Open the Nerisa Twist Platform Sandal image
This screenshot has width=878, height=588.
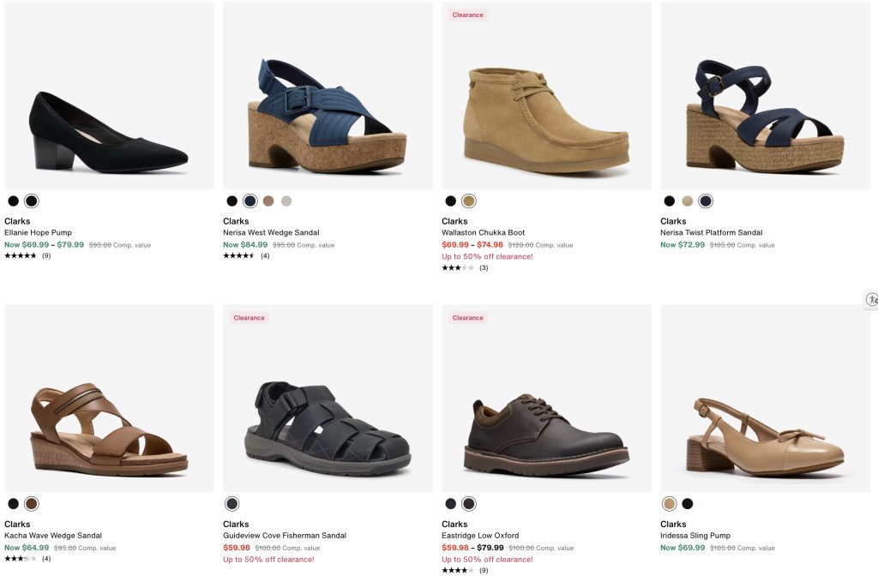(765, 96)
